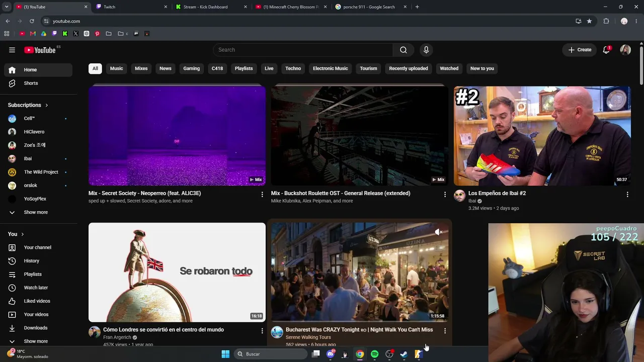644x362 pixels.
Task: Open action menu for Buckshot Roulette mix
Action: (445, 194)
